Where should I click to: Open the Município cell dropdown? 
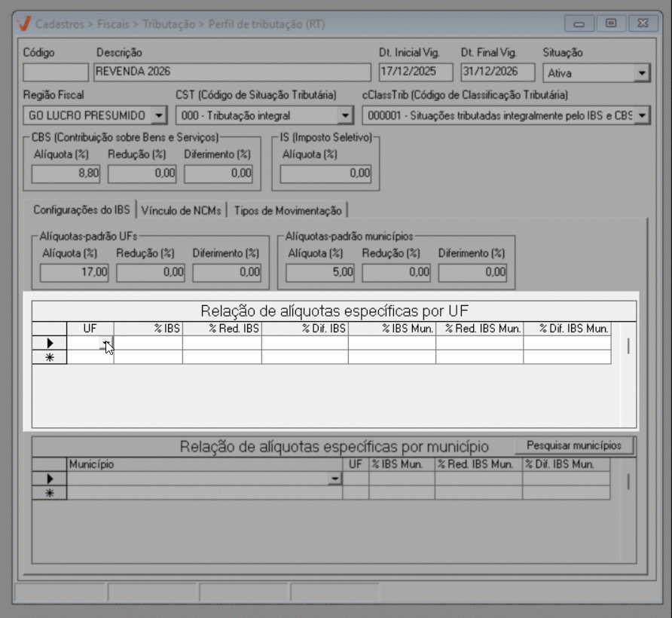[x=334, y=479]
